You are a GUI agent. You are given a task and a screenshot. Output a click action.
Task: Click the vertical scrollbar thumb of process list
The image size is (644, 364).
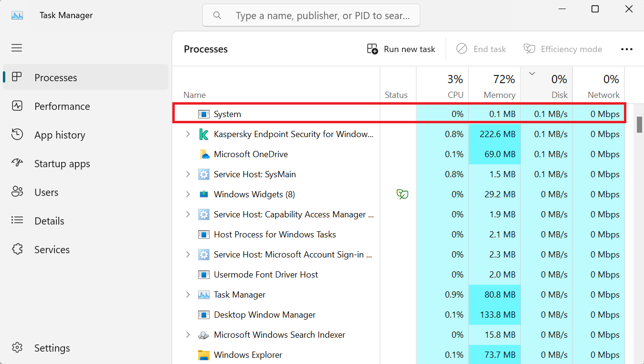point(639,124)
